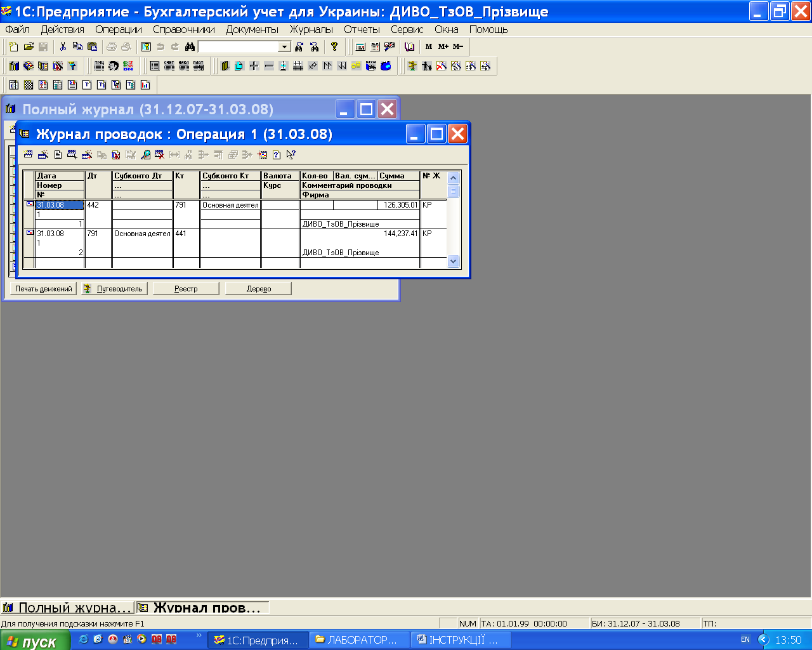
Task: Click the ТМЦ icon in second toolbar
Action: click(99, 65)
